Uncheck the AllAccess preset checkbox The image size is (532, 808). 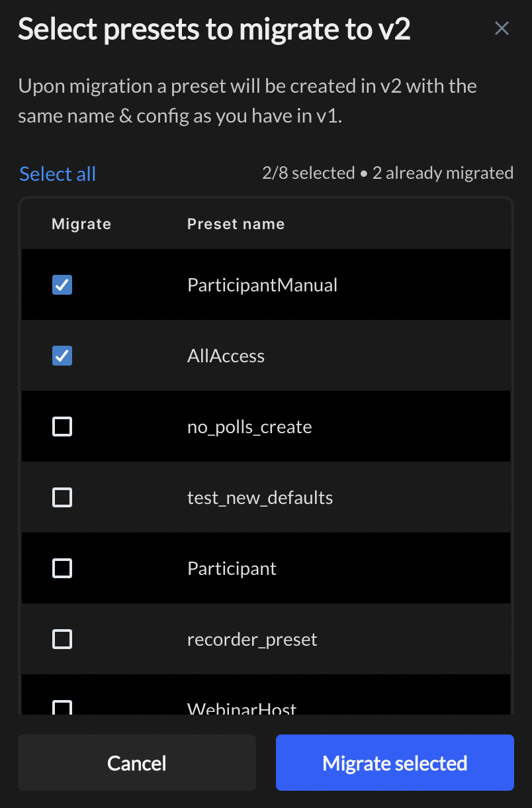click(x=62, y=356)
